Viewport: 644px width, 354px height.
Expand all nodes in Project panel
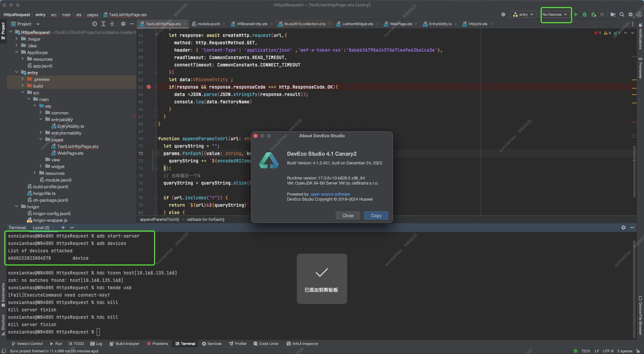point(103,24)
